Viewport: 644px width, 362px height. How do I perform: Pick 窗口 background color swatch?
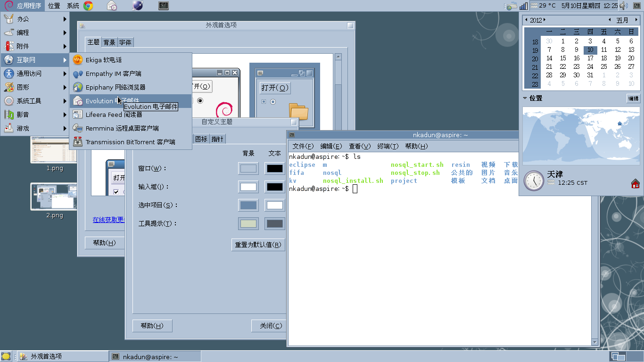coord(248,168)
